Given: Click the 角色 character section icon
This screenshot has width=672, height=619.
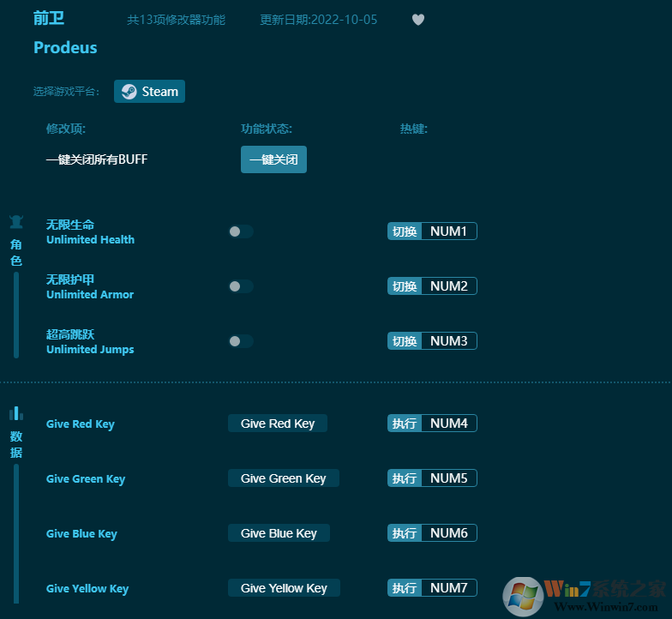Looking at the screenshot, I should (x=16, y=221).
